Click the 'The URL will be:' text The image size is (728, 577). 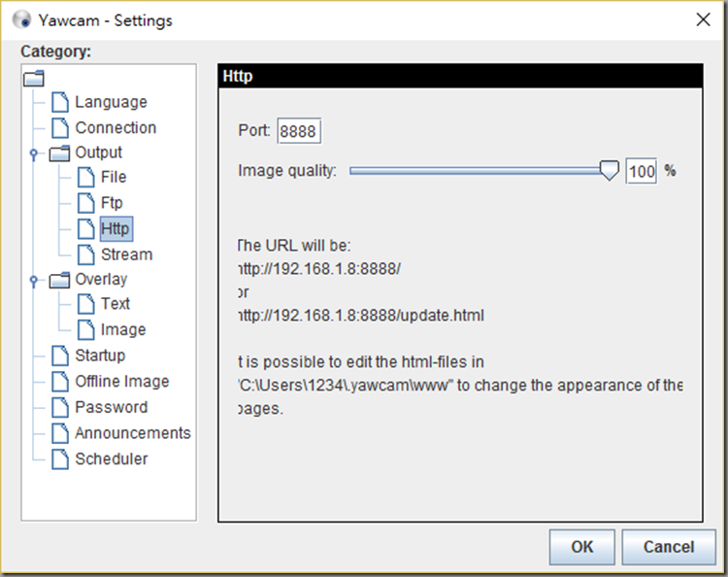[294, 246]
